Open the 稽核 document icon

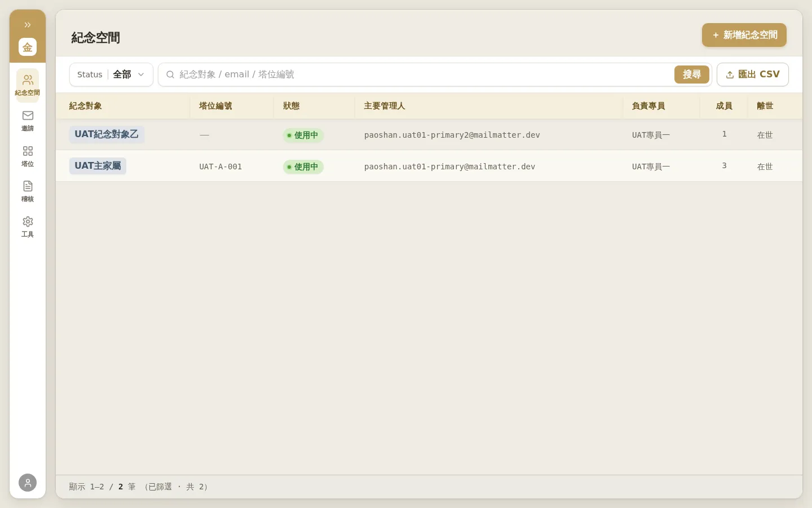[x=28, y=191]
